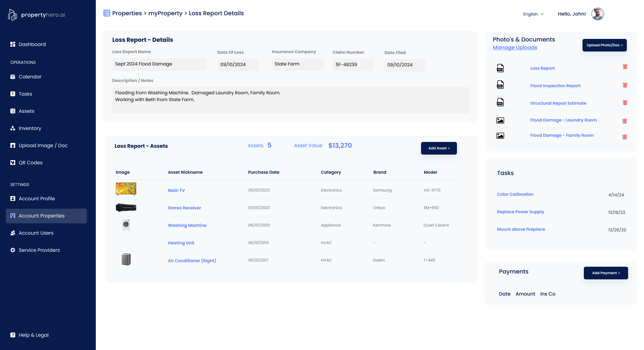Click Add Asset button

(x=439, y=148)
